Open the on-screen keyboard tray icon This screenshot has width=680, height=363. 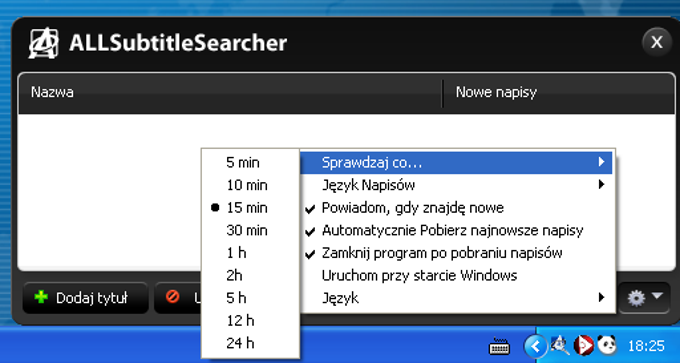(x=499, y=347)
